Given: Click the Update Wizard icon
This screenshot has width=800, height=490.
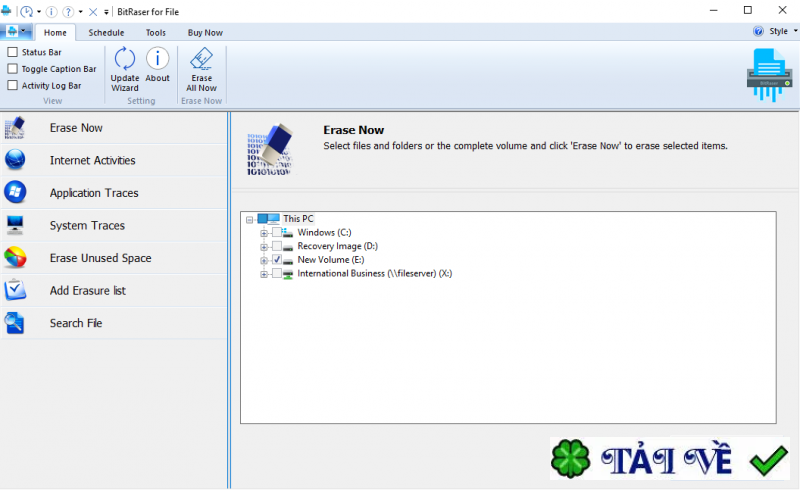Looking at the screenshot, I should coord(124,59).
